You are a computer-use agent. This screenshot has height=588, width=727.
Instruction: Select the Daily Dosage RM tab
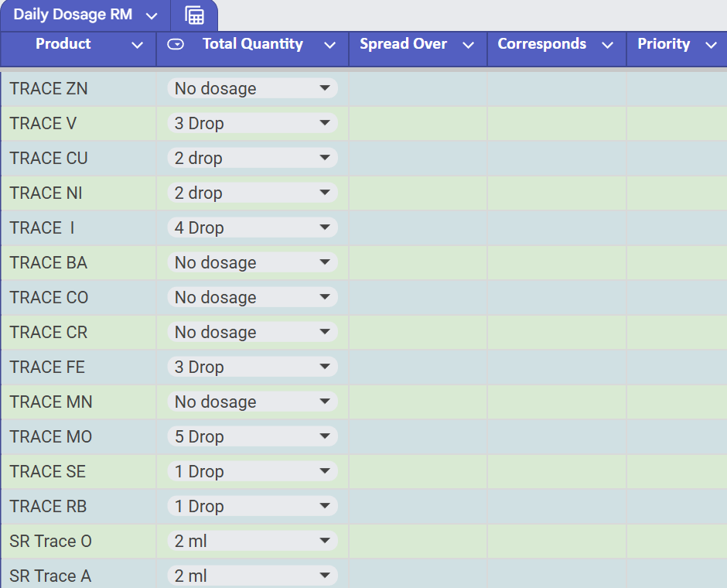(x=73, y=15)
